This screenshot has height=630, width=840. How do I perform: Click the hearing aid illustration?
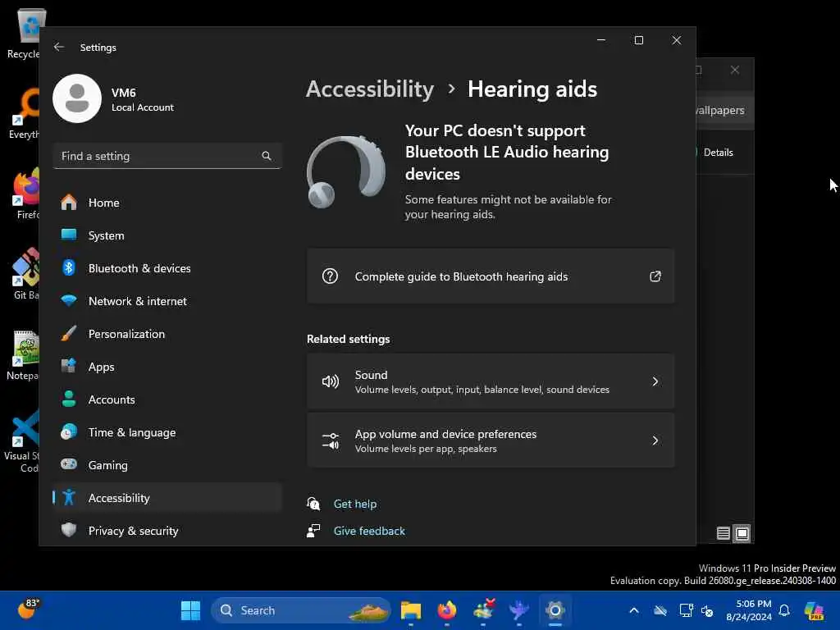click(345, 172)
